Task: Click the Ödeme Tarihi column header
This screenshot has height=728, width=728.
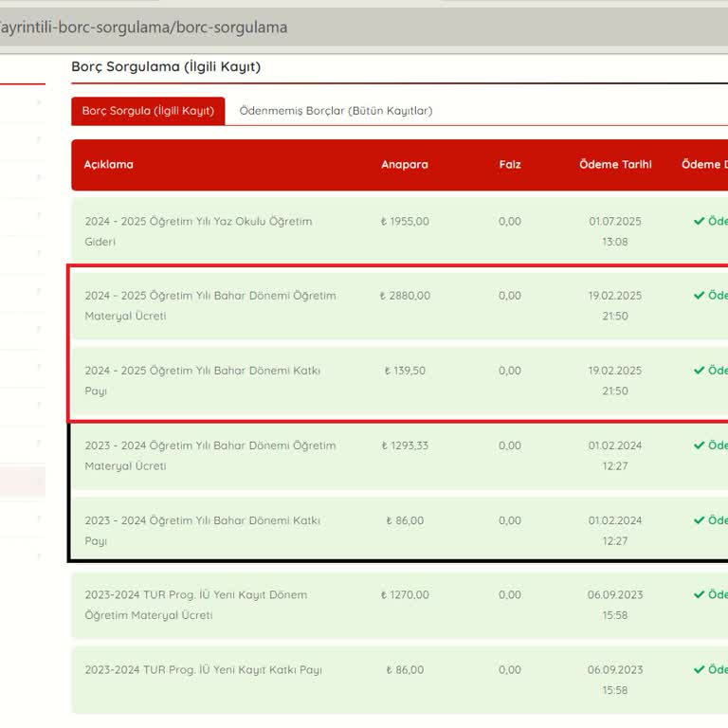Action: click(x=615, y=165)
